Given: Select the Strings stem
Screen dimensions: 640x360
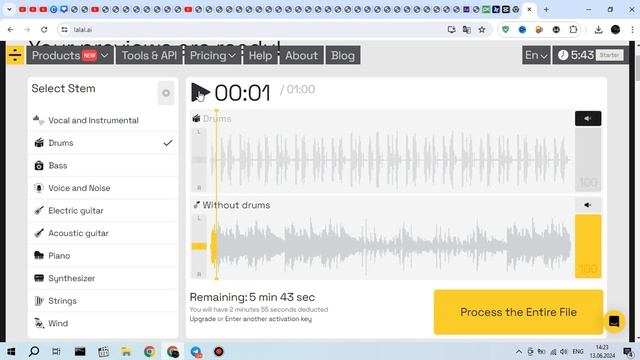Looking at the screenshot, I should tap(103, 301).
